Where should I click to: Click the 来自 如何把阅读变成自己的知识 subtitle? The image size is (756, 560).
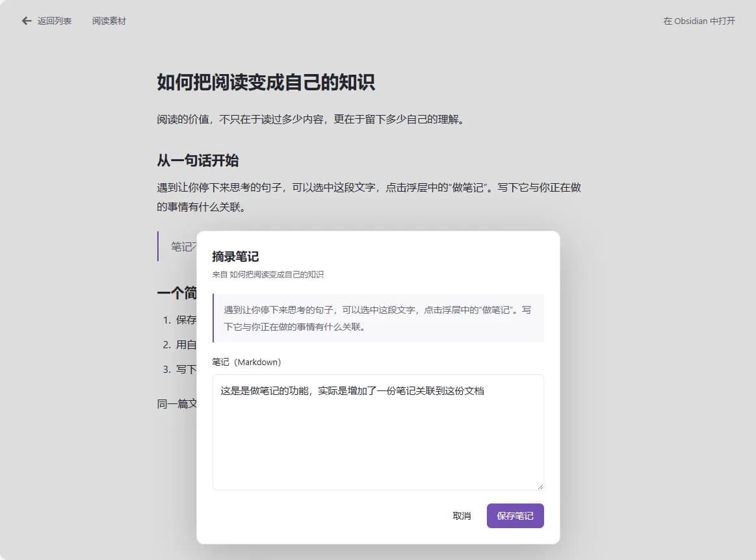click(x=268, y=274)
